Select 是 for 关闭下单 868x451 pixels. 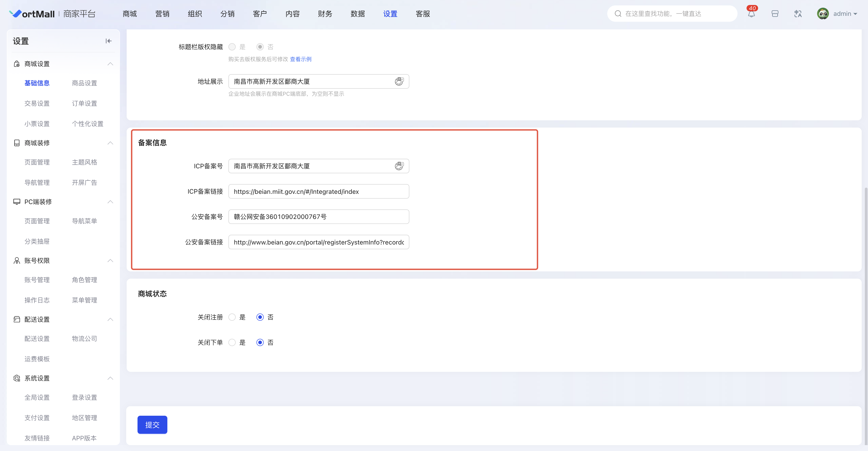(232, 342)
